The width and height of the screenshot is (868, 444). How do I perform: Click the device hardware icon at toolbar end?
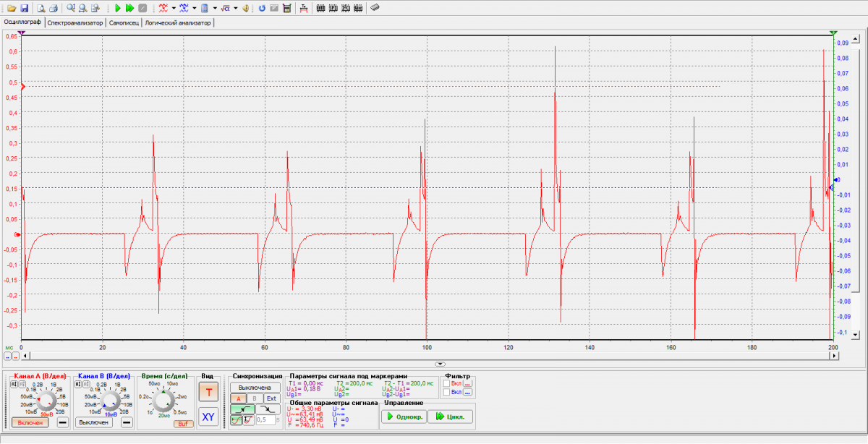[x=375, y=8]
